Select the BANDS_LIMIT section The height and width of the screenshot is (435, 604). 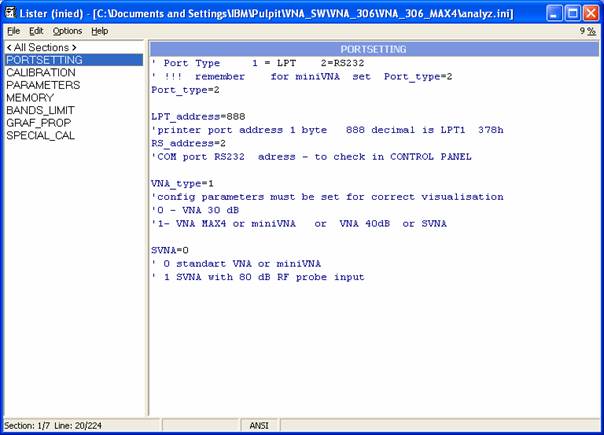point(42,110)
